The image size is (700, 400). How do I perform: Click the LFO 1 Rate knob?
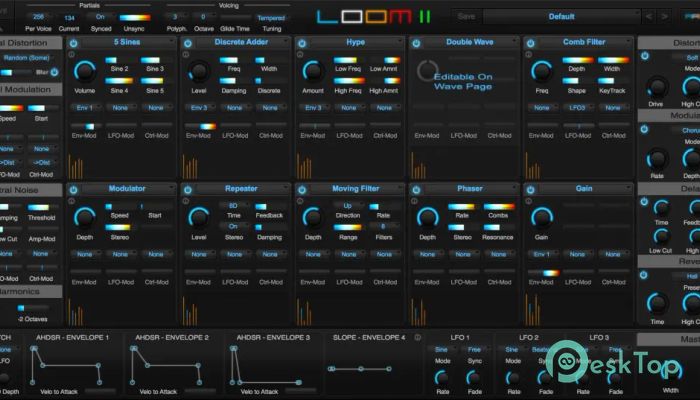442,378
